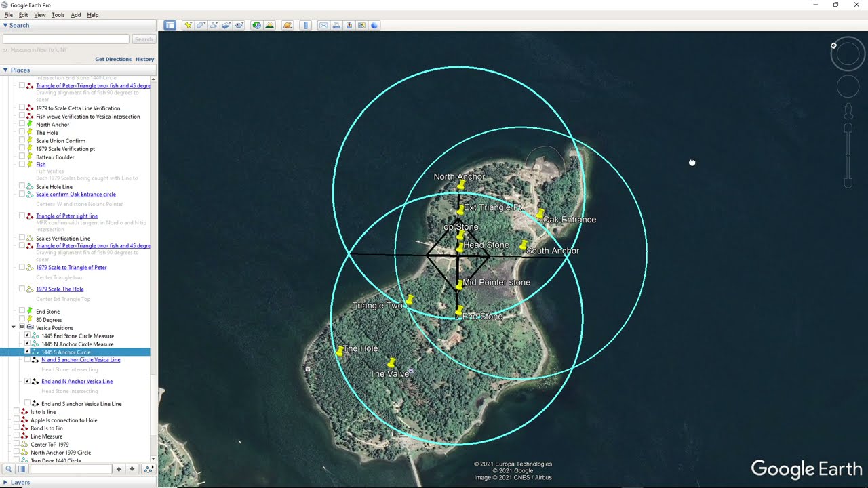
Task: Open the 1979 Scale The Hole link
Action: 60,289
